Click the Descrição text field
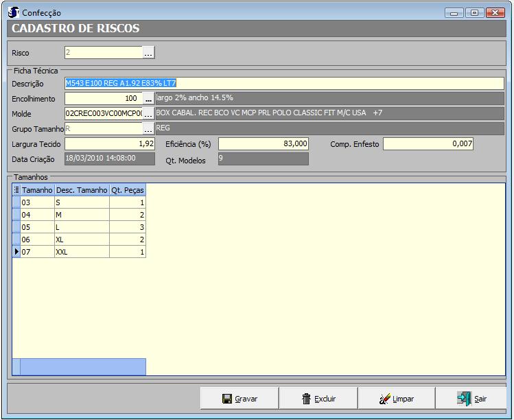Viewport: 514px width, 420px height. (x=284, y=83)
